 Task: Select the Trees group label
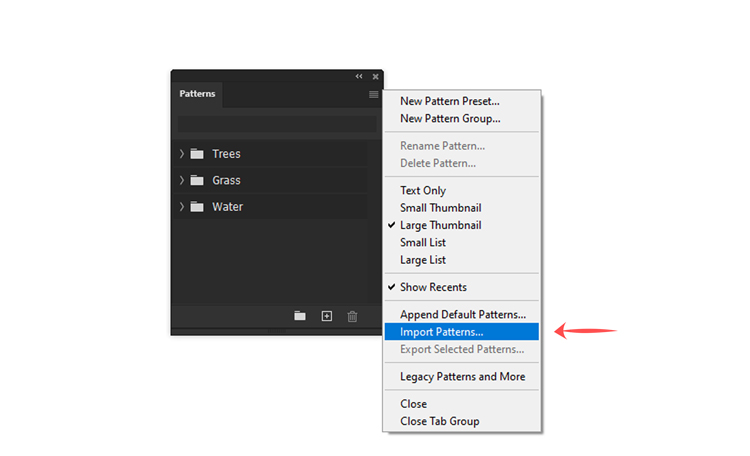click(226, 154)
